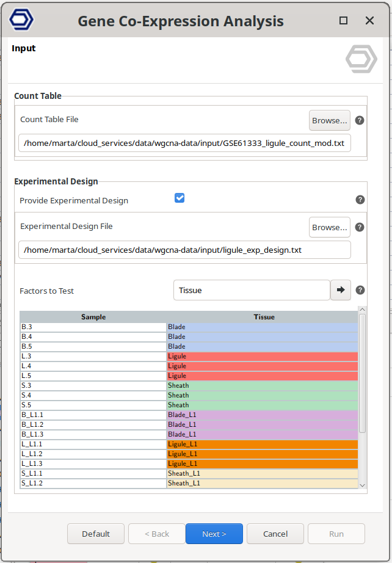The image size is (392, 563).
Task: Browse for the Count Table file
Action: (x=329, y=120)
